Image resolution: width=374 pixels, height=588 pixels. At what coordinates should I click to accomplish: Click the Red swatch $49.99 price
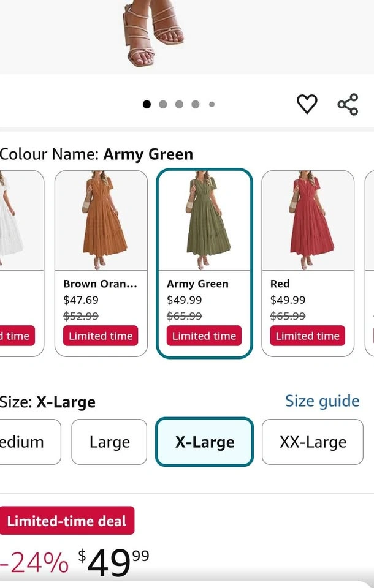pyautogui.click(x=288, y=300)
